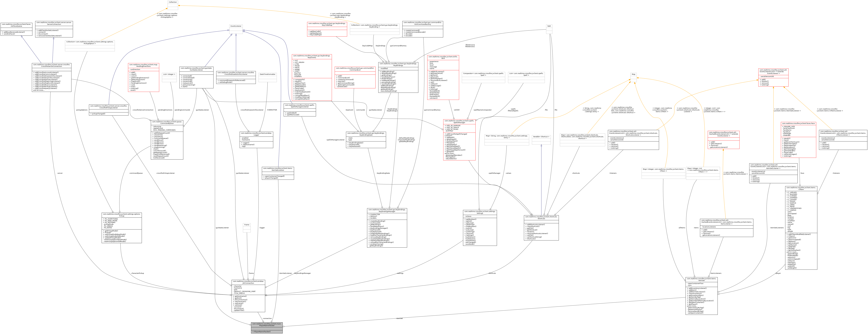Click the "-connection" edge label
The height and width of the screenshot is (334, 868).
(x=267, y=318)
